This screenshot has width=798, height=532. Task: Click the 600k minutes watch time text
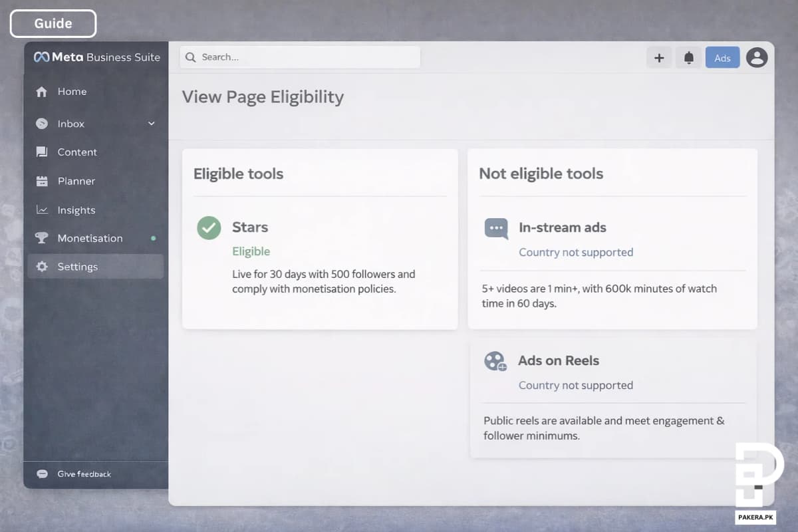coord(599,296)
